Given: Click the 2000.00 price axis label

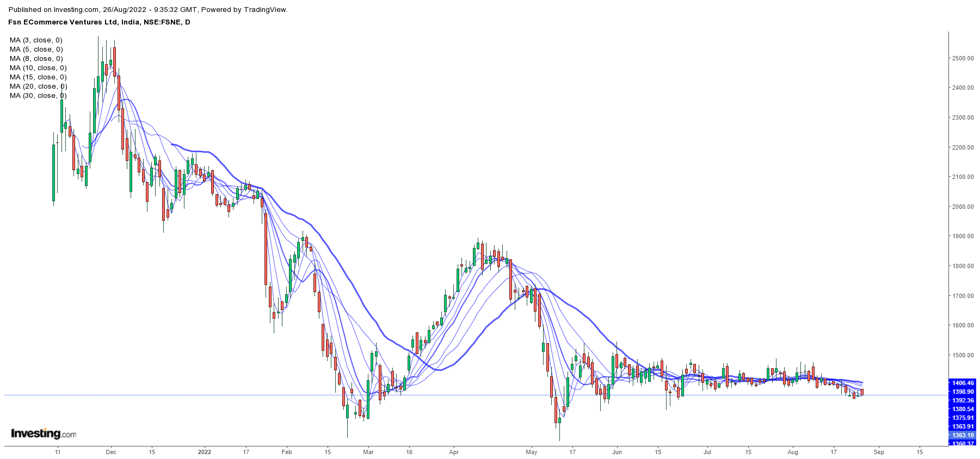Looking at the screenshot, I should (x=962, y=207).
